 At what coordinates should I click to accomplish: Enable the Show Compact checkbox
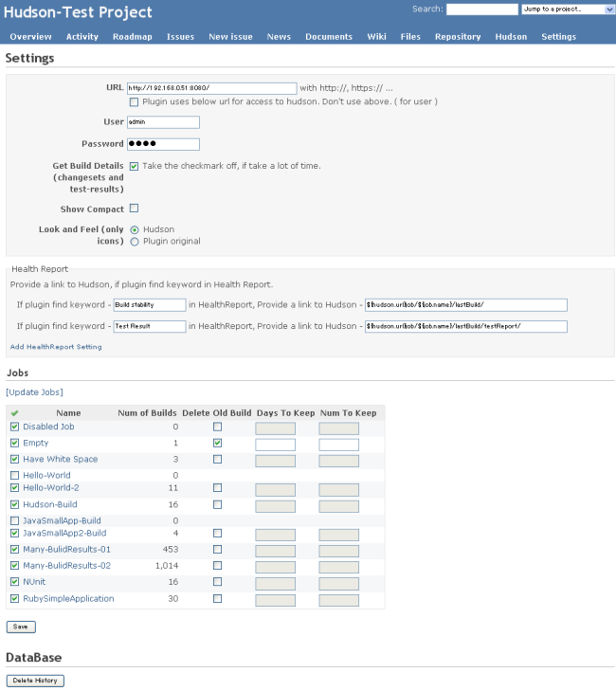click(x=134, y=208)
